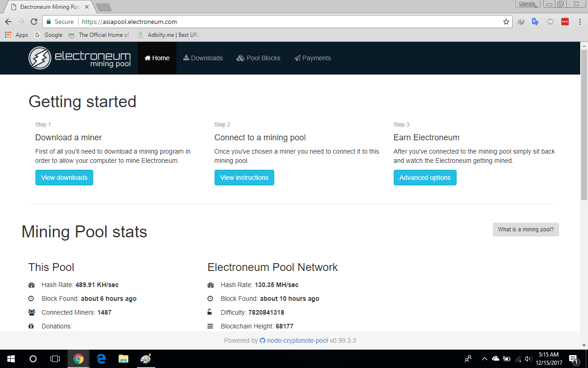Click Connected Miners value 1487
This screenshot has height=368, width=588.
(x=104, y=312)
